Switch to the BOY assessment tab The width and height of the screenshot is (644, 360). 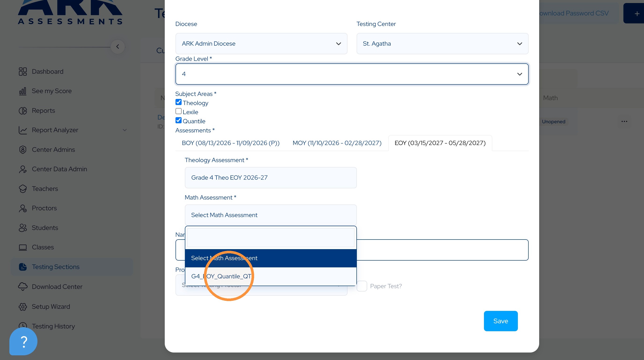231,143
